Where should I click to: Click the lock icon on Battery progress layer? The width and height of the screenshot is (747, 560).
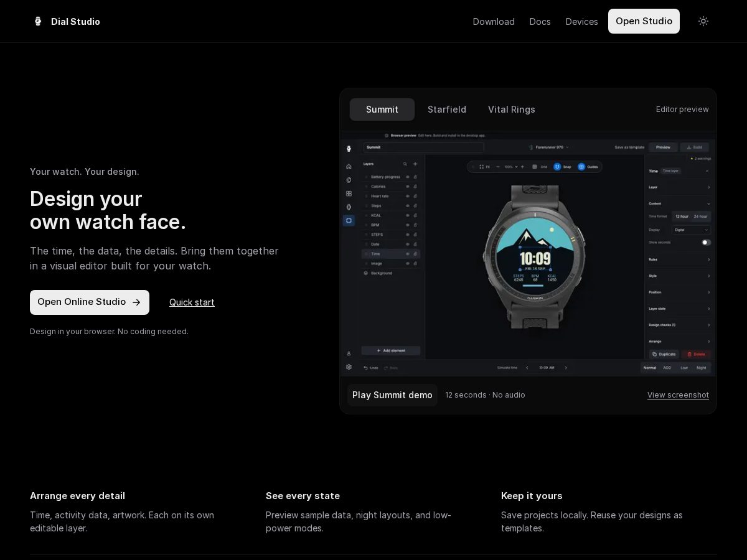coord(415,177)
